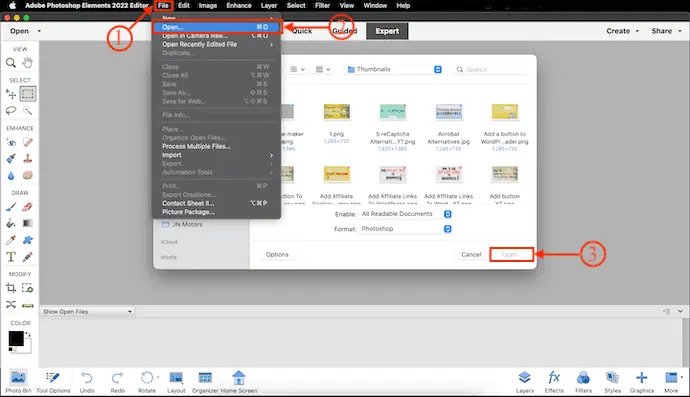Select the Smart Brush tool

[x=11, y=158]
